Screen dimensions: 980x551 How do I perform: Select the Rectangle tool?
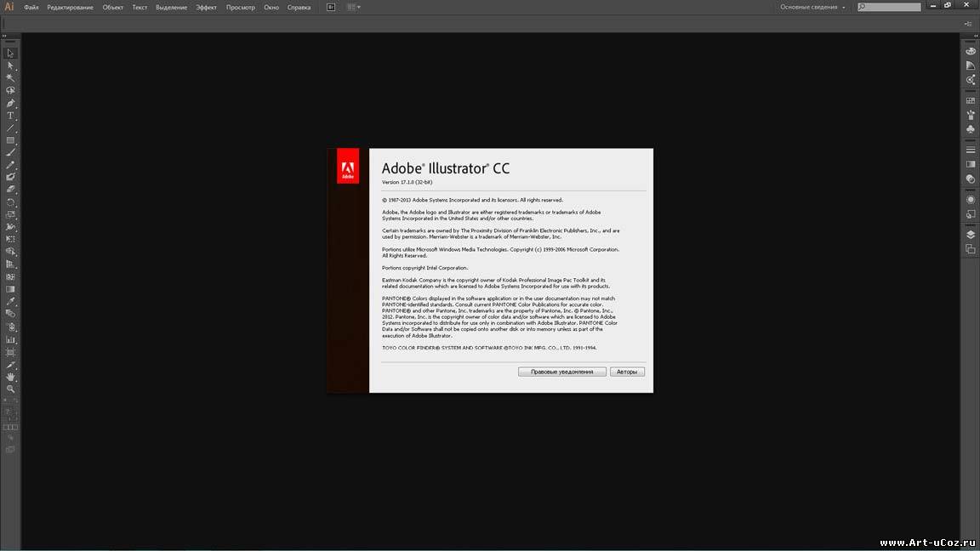coord(10,140)
